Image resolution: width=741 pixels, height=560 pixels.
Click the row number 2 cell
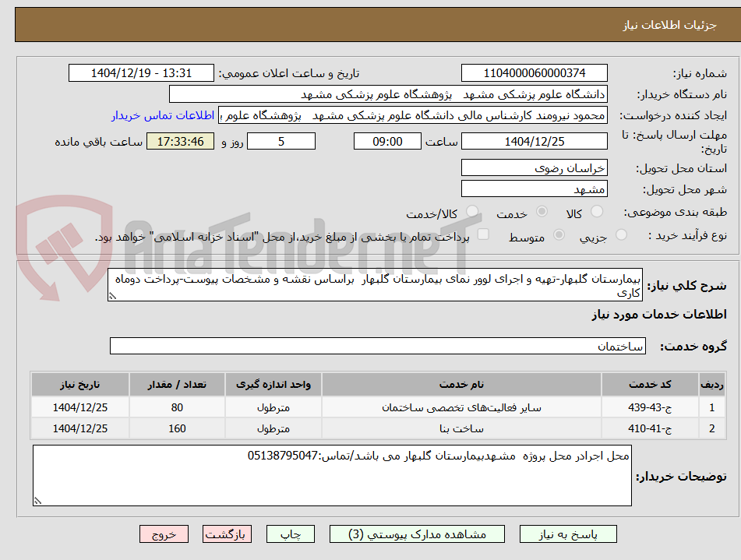coord(711,428)
